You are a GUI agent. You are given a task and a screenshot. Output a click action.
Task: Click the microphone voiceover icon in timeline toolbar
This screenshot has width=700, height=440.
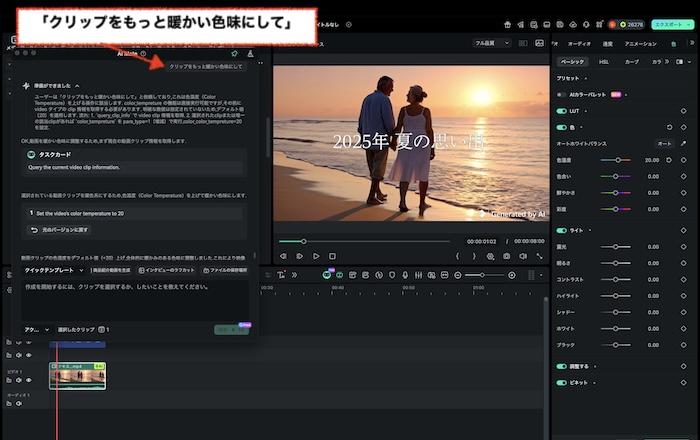point(405,275)
